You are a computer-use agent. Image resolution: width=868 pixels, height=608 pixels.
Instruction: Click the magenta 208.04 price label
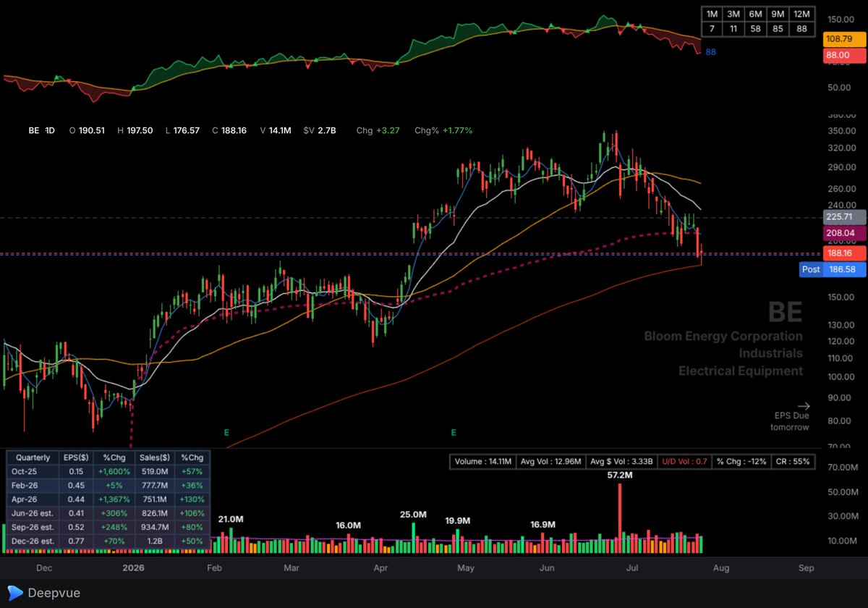(x=843, y=234)
